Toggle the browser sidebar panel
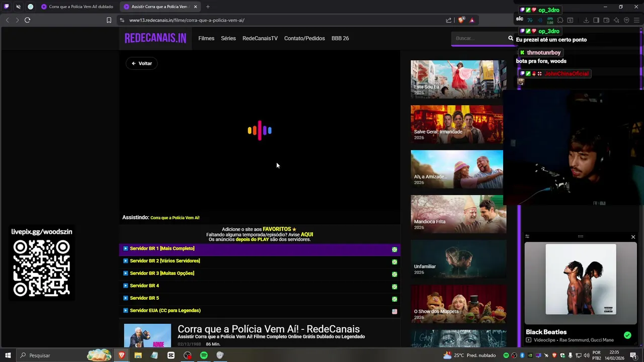This screenshot has width=644, height=362. coord(596,20)
